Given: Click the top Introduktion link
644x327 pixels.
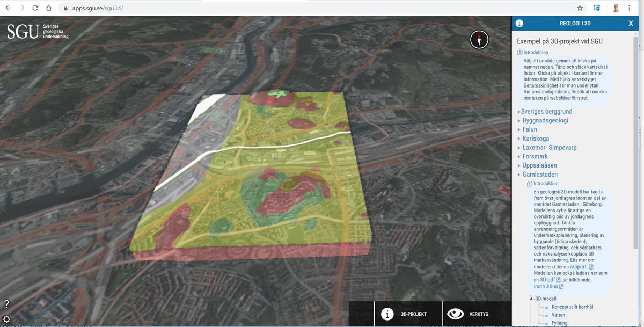Looking at the screenshot, I should point(536,53).
